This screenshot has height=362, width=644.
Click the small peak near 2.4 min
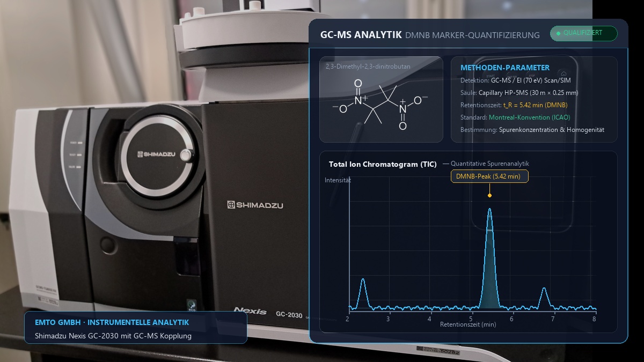[x=363, y=292]
